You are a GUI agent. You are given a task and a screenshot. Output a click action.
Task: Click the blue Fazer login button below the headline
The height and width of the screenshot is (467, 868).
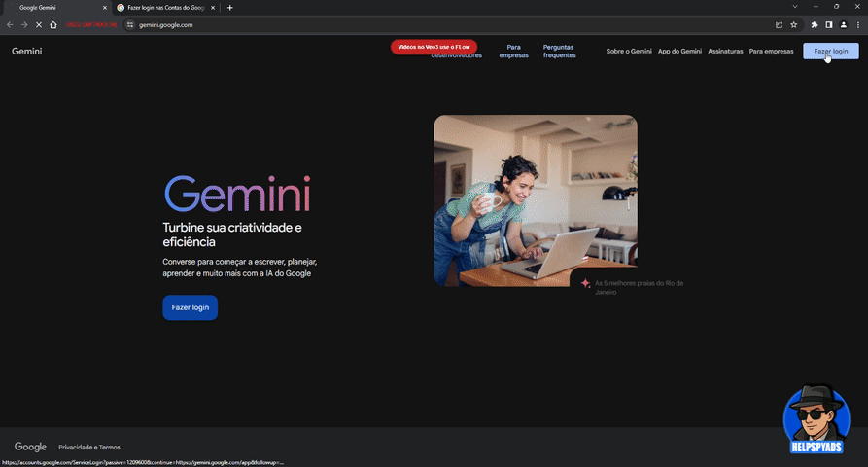[190, 307]
